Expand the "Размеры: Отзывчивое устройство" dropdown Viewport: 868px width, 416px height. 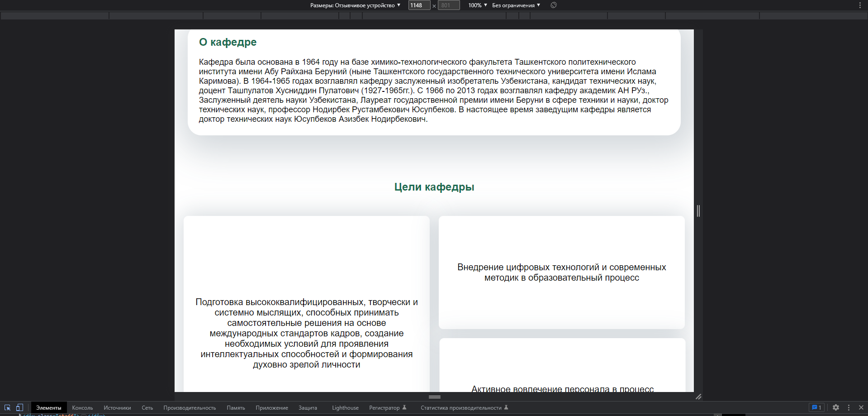click(356, 5)
